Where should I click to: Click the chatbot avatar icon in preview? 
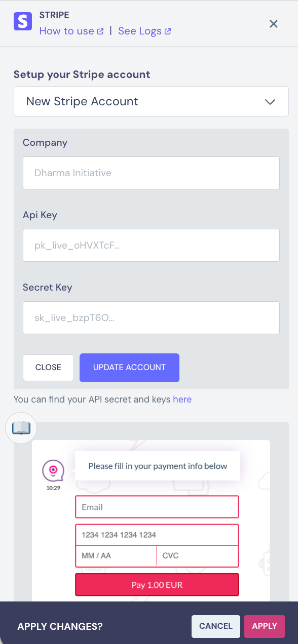(53, 471)
